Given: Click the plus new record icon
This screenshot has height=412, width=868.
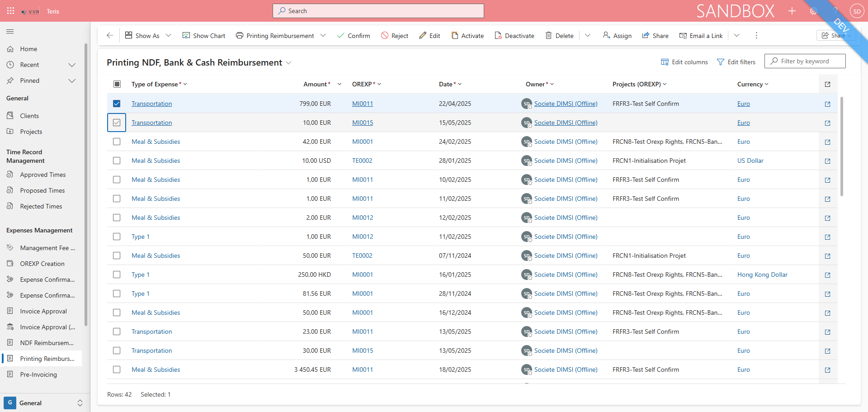Looking at the screenshot, I should click(792, 11).
